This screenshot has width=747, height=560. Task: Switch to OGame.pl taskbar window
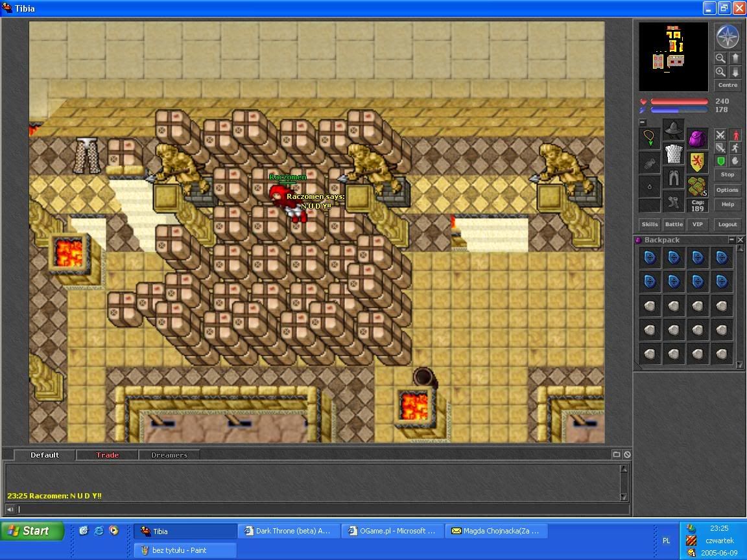click(x=392, y=531)
